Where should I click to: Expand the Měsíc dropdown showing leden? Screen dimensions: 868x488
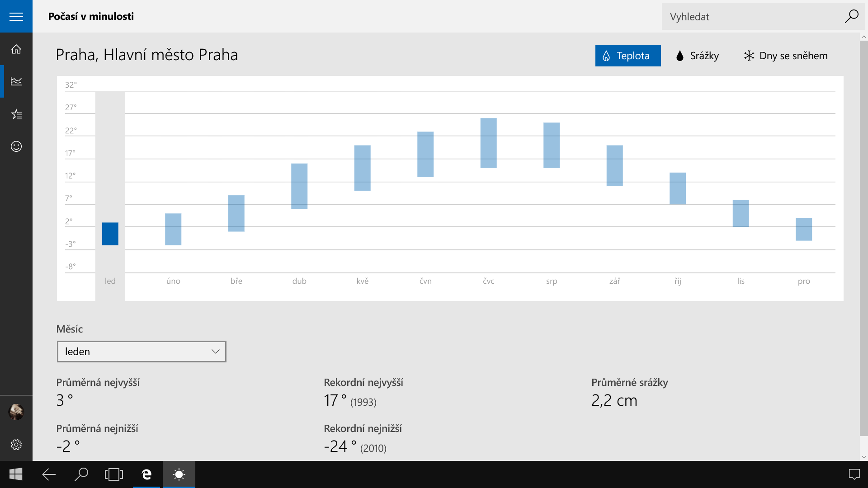[x=142, y=352]
